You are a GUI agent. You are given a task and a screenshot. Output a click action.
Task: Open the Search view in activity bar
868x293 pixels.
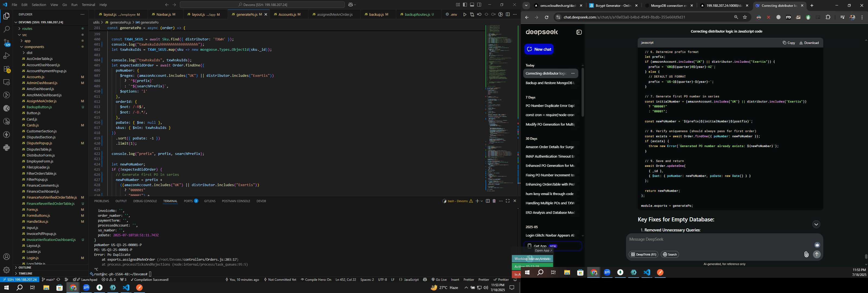coord(7,29)
